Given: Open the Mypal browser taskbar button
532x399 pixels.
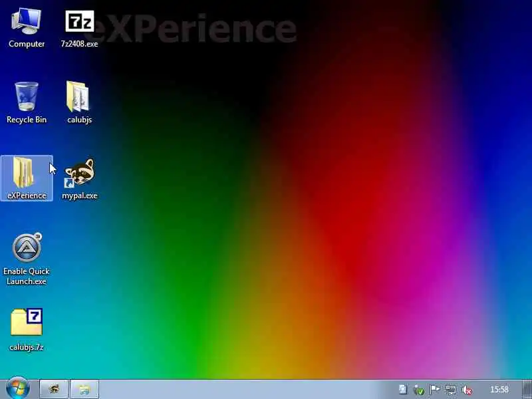Looking at the screenshot, I should [x=54, y=389].
